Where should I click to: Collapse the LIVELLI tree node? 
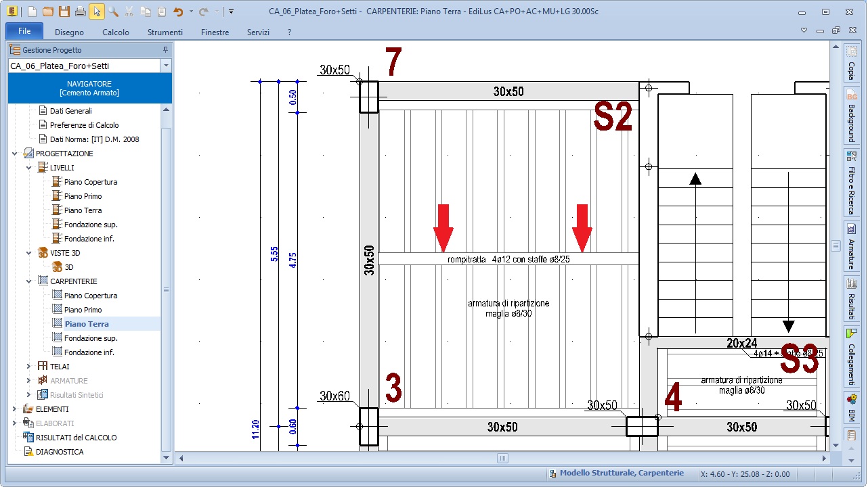[28, 168]
